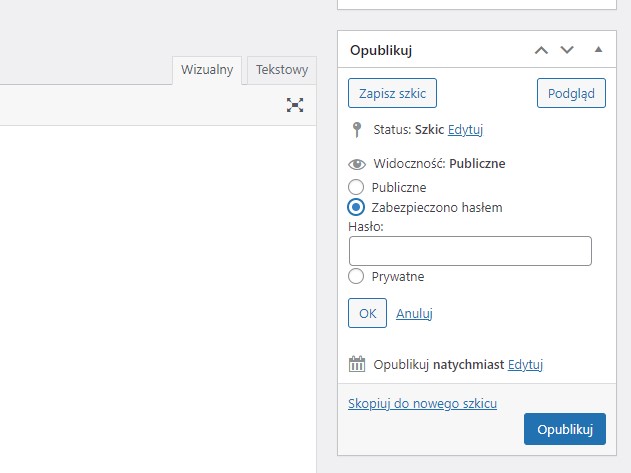Choose the Prywatne visibility radio
This screenshot has width=631, height=473.
coord(356,276)
